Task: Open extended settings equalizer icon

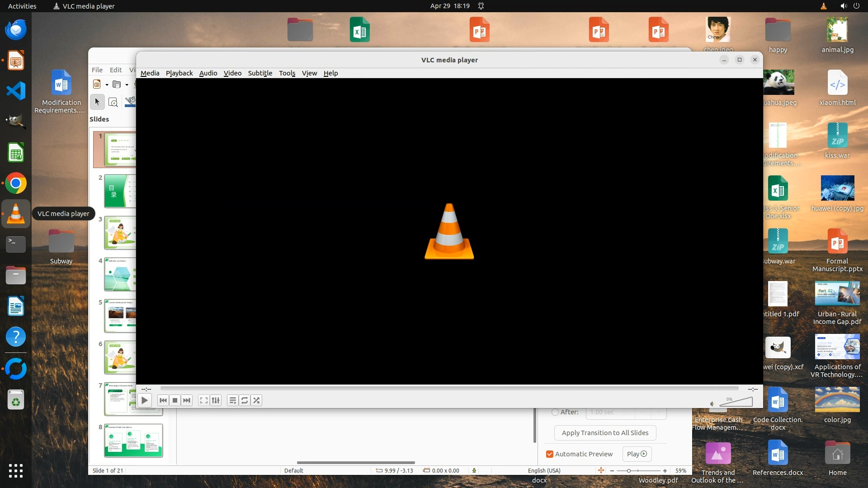Action: (x=216, y=400)
